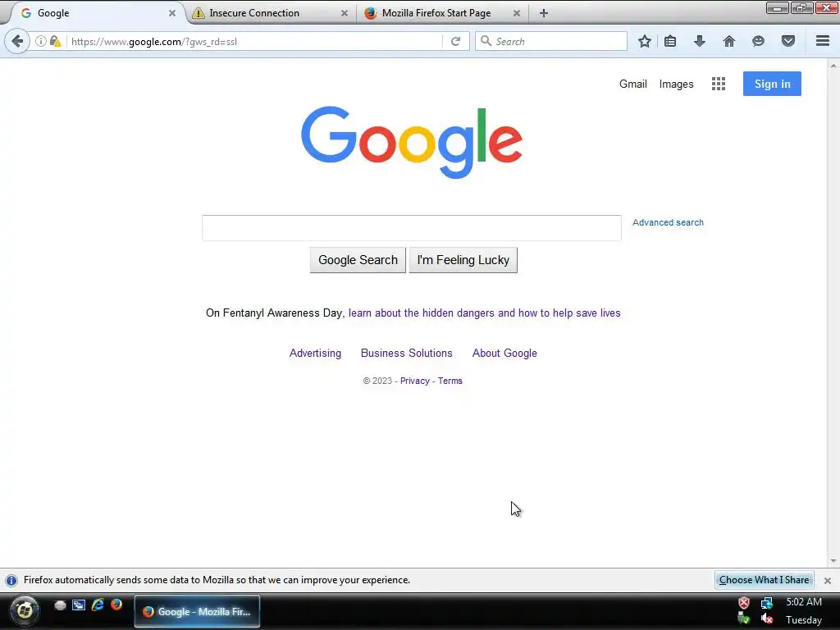Go to the Firefox Home icon
The image size is (840, 630).
pos(729,41)
